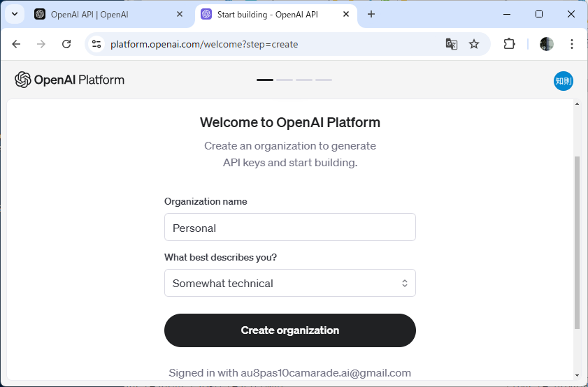Click the up-down chevron in Somewhat technical field
Screen dimensions: 588x387
[x=405, y=283]
